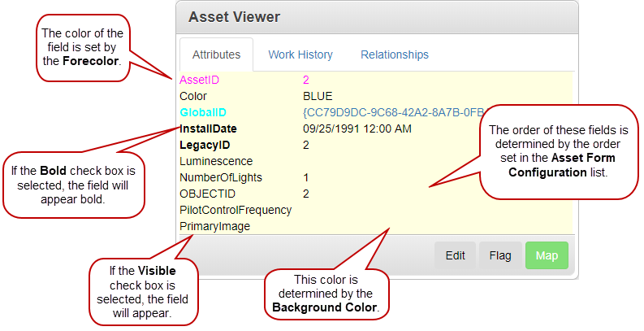This screenshot has height=331, width=644.
Task: Switch to the Attributes tab
Action: click(216, 54)
